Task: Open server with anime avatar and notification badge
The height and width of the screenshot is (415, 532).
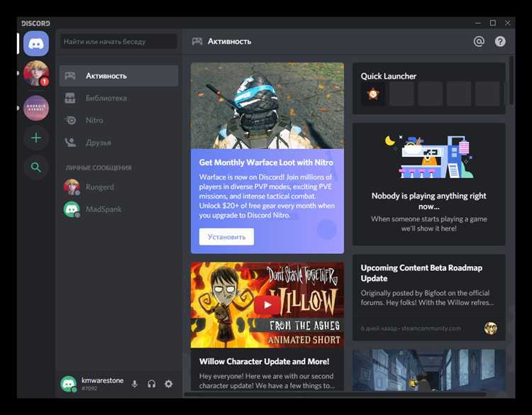Action: [36, 73]
